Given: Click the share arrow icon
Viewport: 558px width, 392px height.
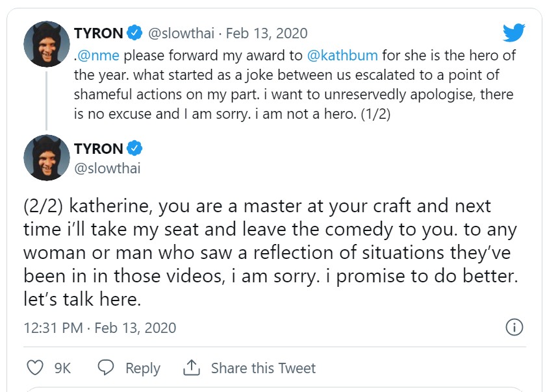Looking at the screenshot, I should pyautogui.click(x=191, y=368).
